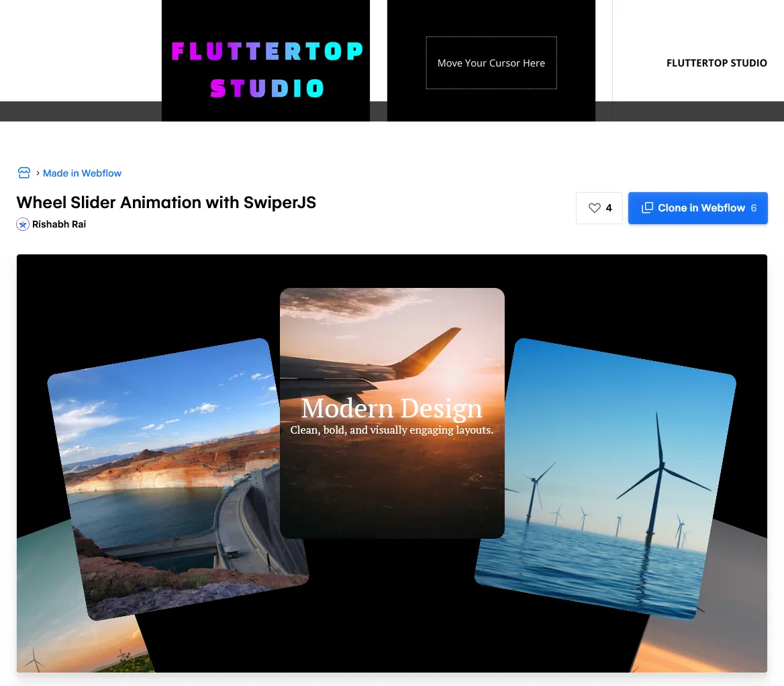
Task: Open Rishabh Rai author profile link
Action: (x=59, y=224)
